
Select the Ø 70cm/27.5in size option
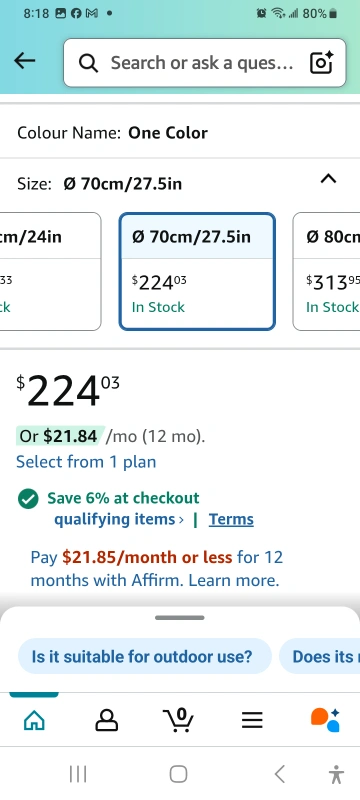(197, 271)
